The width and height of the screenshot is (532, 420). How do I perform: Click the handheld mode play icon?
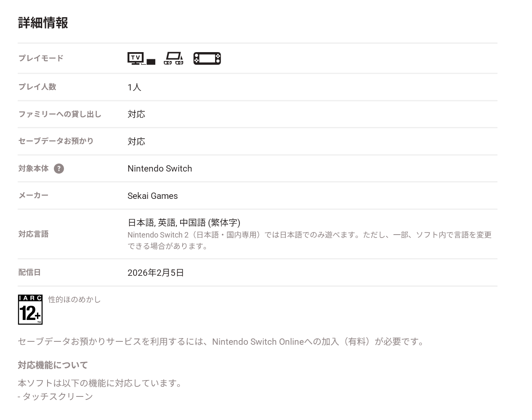coord(207,58)
